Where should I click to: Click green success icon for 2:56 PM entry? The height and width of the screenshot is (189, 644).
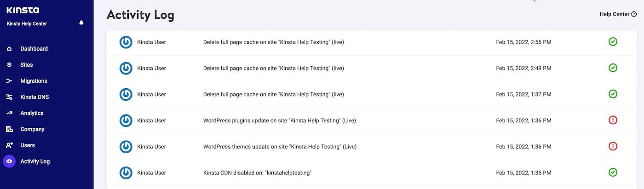(x=613, y=42)
